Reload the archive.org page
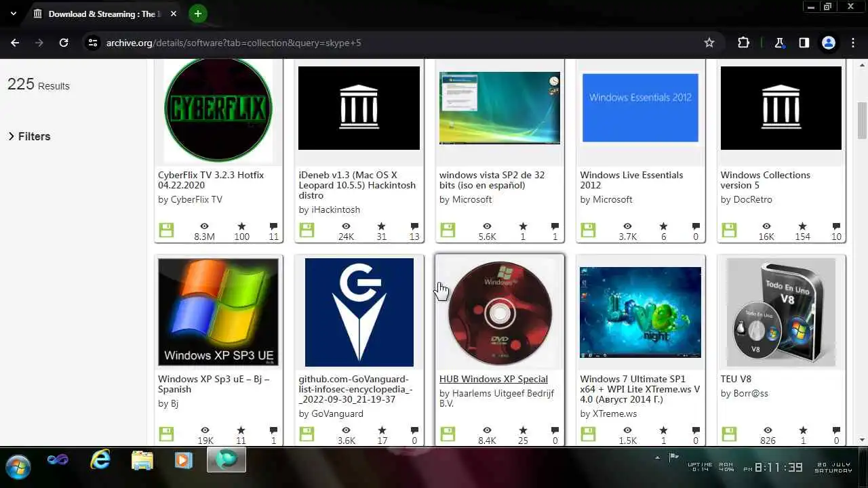This screenshot has height=488, width=868. click(64, 43)
